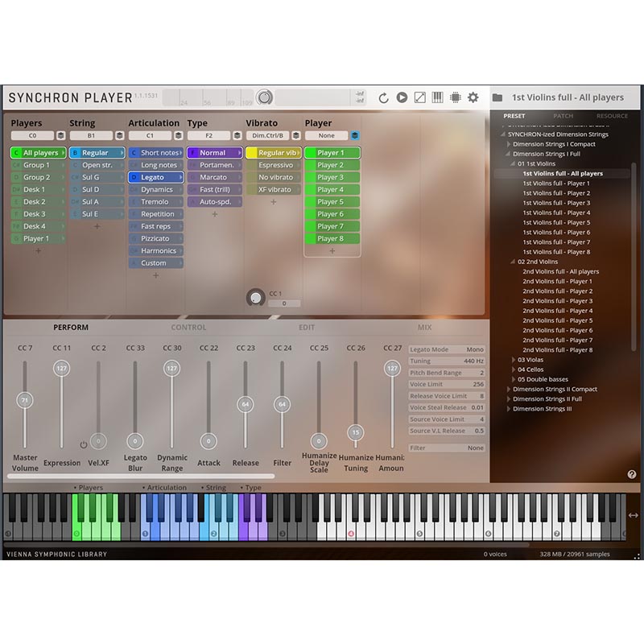Select the Player 5 slot
Image resolution: width=644 pixels, height=644 pixels.
[332, 202]
